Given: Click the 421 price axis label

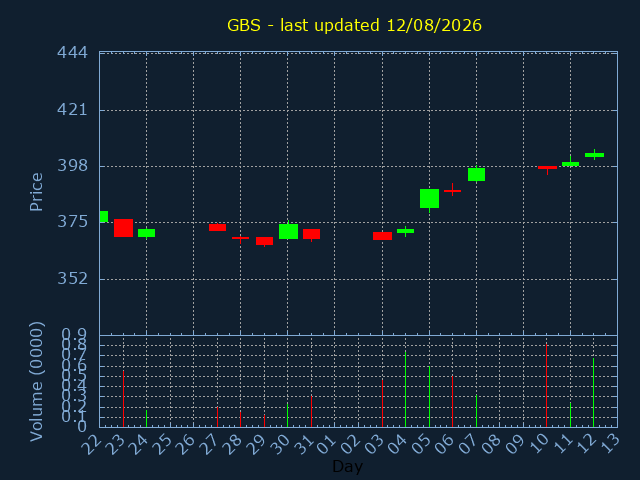Looking at the screenshot, I should [72, 109].
